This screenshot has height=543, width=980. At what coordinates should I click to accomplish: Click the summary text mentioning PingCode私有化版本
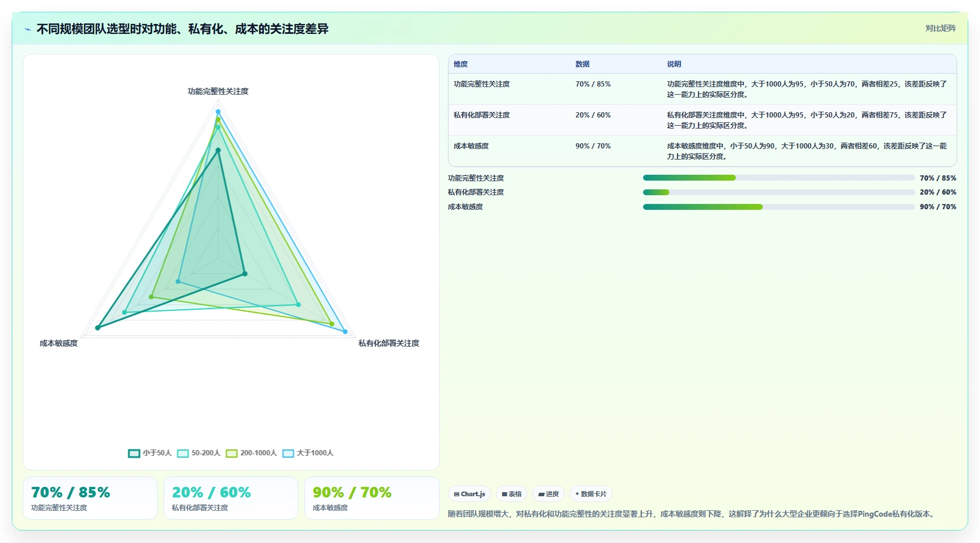coord(692,514)
